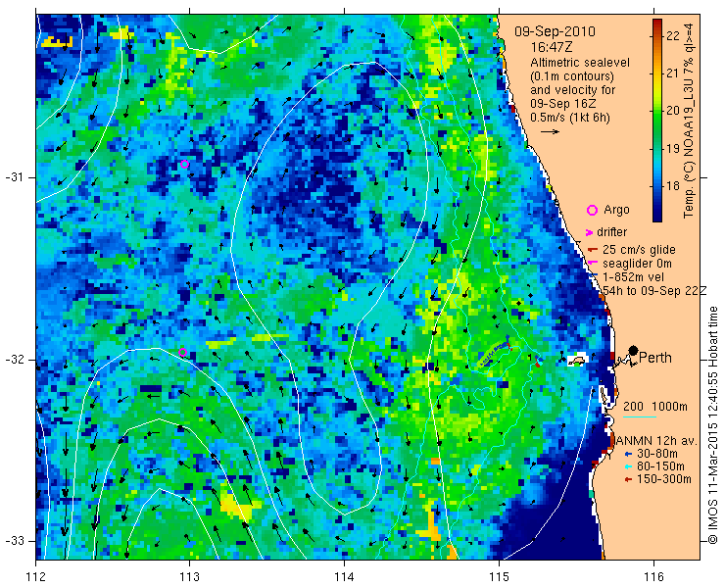Viewport: 725px width, 588px height.
Task: Click the longitude axis label 114
Action: point(344,577)
